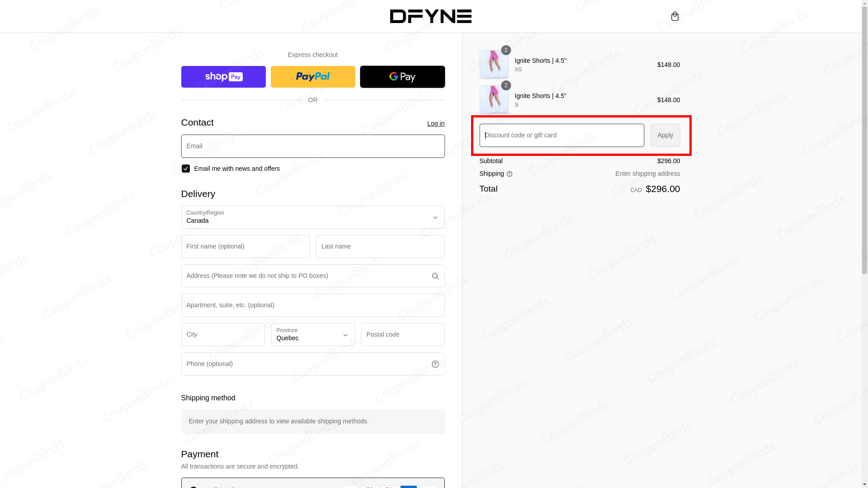Collapse the Country selector set to Canada
The height and width of the screenshot is (488, 868).
312,217
